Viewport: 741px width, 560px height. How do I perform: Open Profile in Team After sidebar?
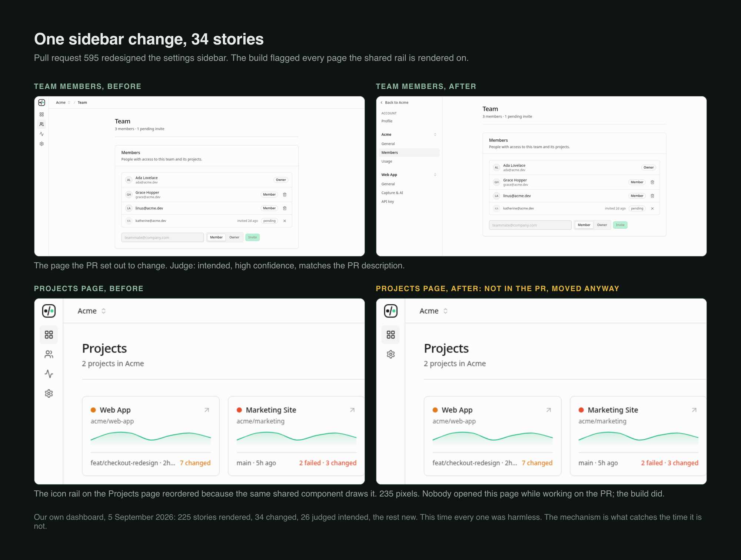coord(387,121)
